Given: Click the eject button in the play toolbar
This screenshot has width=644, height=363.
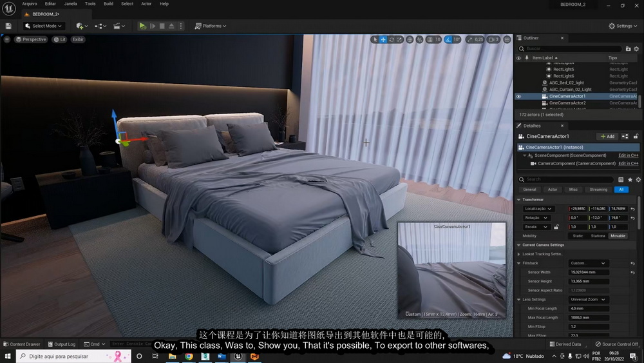Looking at the screenshot, I should click(x=171, y=26).
